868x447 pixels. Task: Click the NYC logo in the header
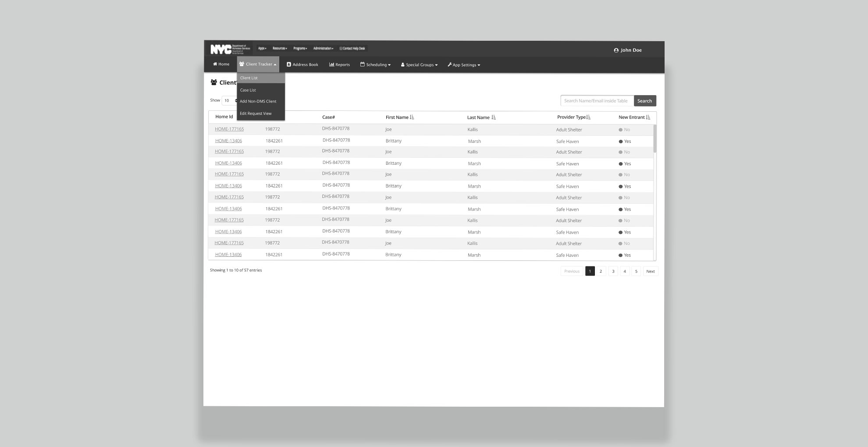[x=221, y=50]
